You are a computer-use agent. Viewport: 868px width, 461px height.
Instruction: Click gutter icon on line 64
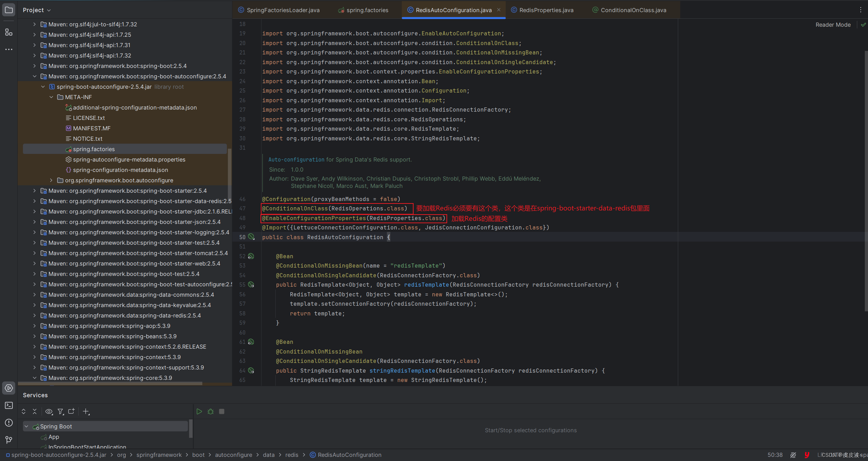pos(251,371)
